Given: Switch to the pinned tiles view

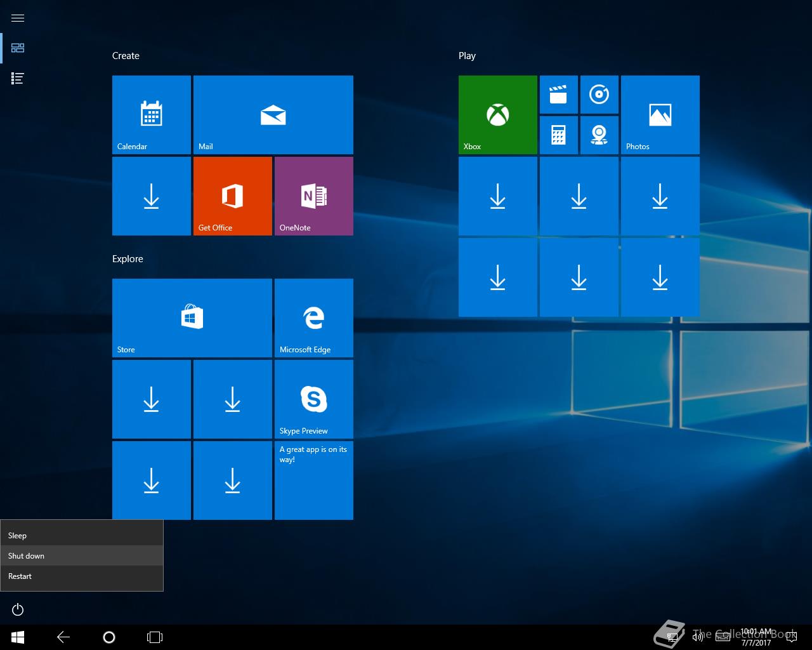Looking at the screenshot, I should [x=18, y=48].
